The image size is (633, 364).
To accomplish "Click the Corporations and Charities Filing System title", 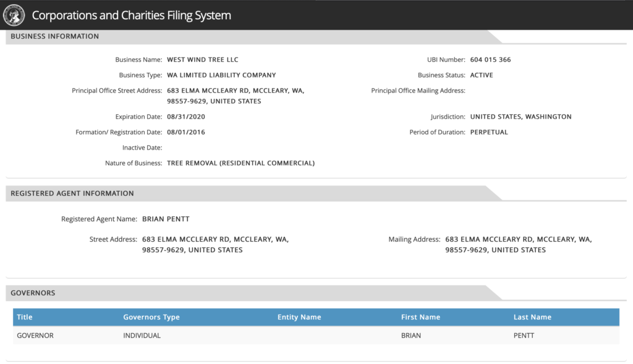I will point(131,15).
